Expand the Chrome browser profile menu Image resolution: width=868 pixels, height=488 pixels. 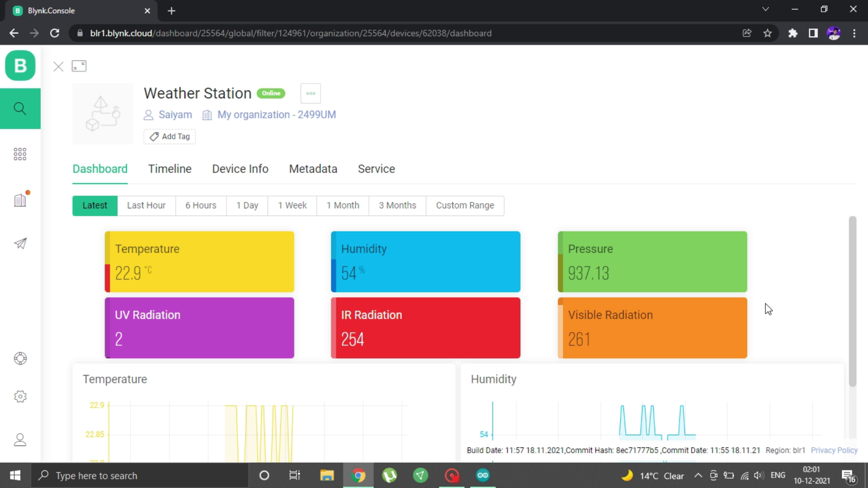pyautogui.click(x=834, y=33)
